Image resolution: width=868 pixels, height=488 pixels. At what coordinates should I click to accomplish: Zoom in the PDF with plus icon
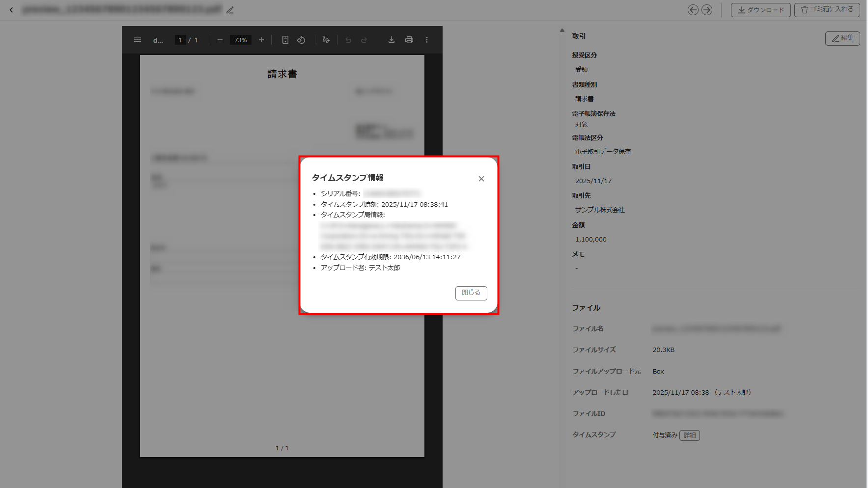pyautogui.click(x=261, y=40)
